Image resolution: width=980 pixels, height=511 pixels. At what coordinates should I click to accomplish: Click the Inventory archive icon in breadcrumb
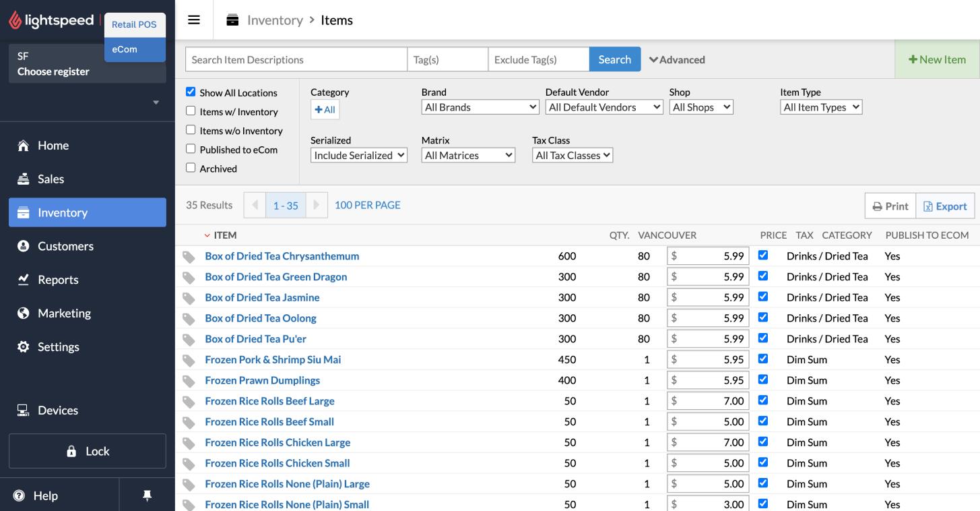pos(232,20)
